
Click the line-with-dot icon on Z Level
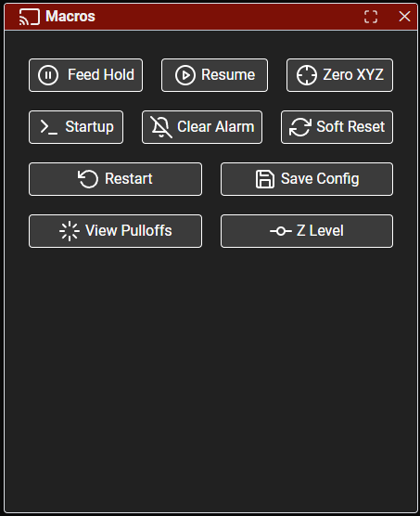coord(281,231)
